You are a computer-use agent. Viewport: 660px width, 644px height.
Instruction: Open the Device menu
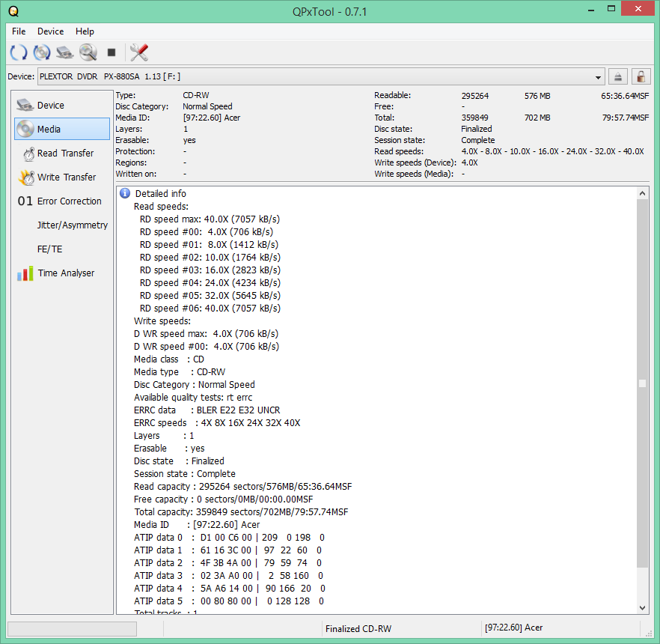tap(51, 31)
